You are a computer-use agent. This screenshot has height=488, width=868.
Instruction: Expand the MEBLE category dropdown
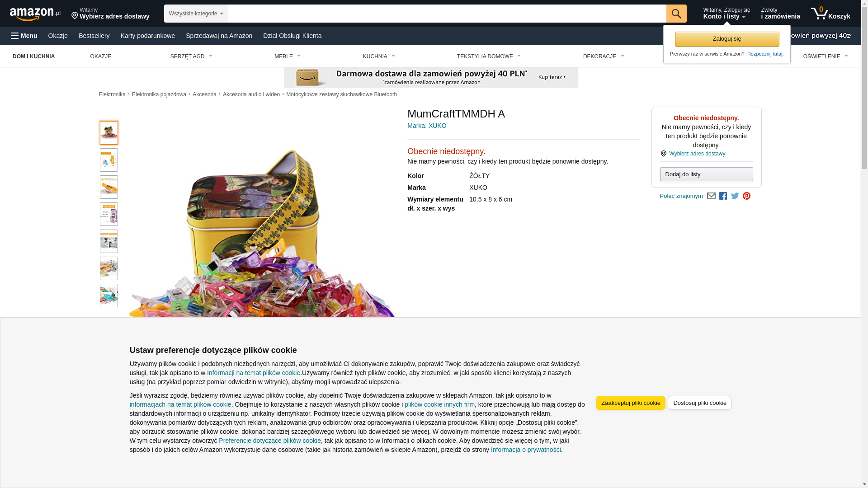pos(288,56)
